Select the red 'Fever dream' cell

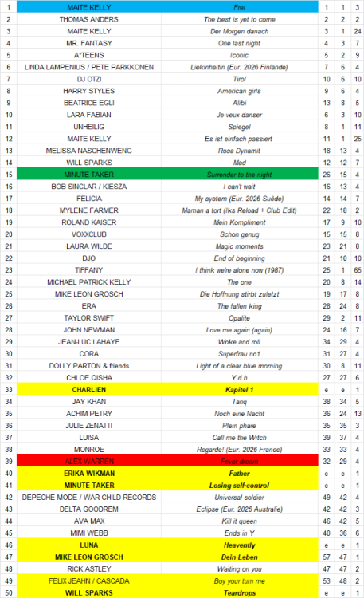pos(240,461)
